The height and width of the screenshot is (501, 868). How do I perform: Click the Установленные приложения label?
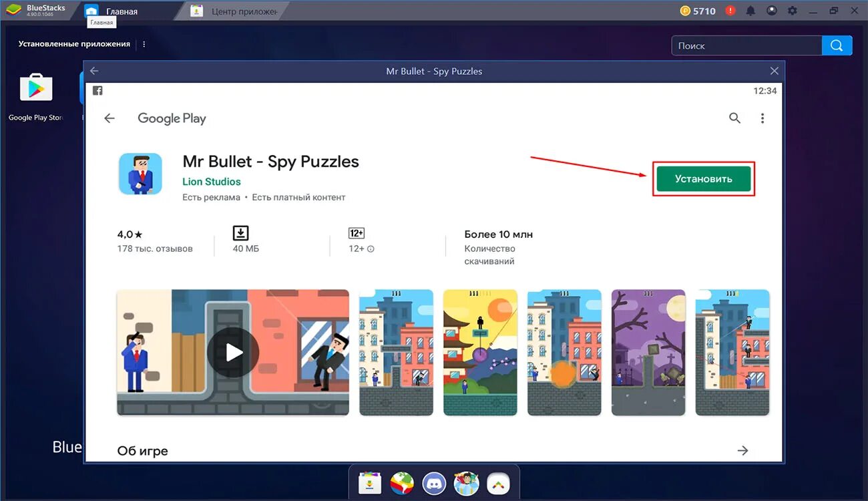tap(74, 44)
